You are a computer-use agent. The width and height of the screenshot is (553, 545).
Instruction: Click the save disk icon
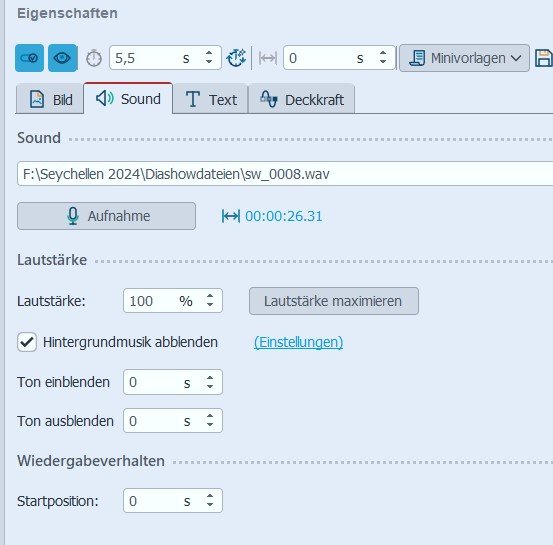point(544,58)
